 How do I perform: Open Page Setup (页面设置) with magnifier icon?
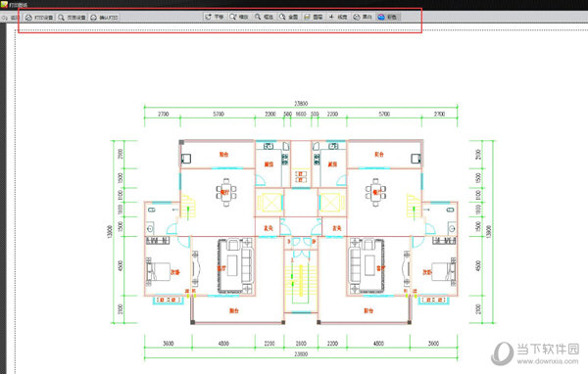tap(72, 18)
